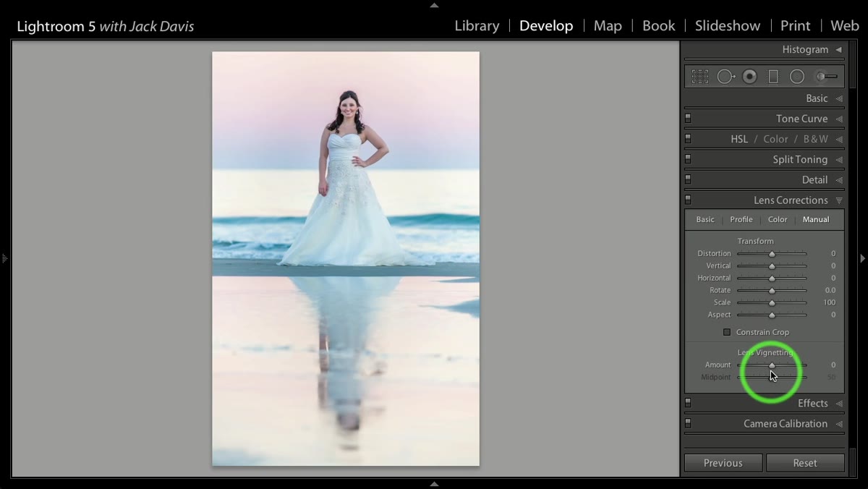Enable the Constrain Crop checkbox

pos(727,332)
